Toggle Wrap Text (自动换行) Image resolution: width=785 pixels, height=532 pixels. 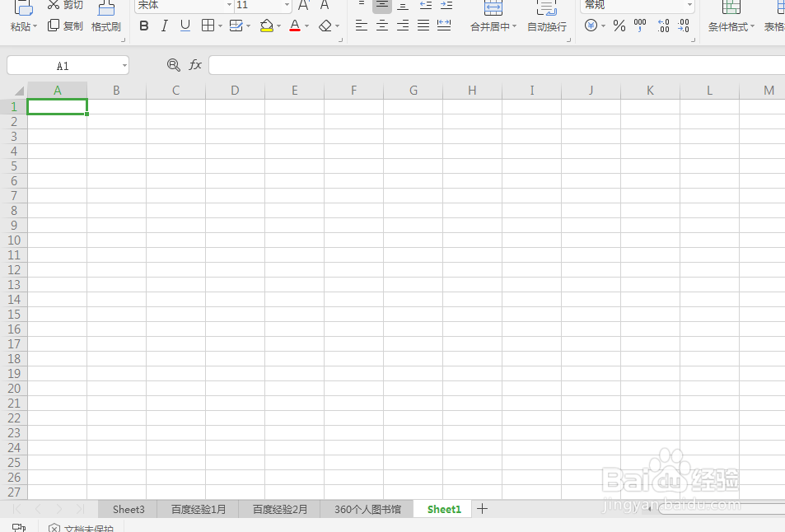(547, 16)
